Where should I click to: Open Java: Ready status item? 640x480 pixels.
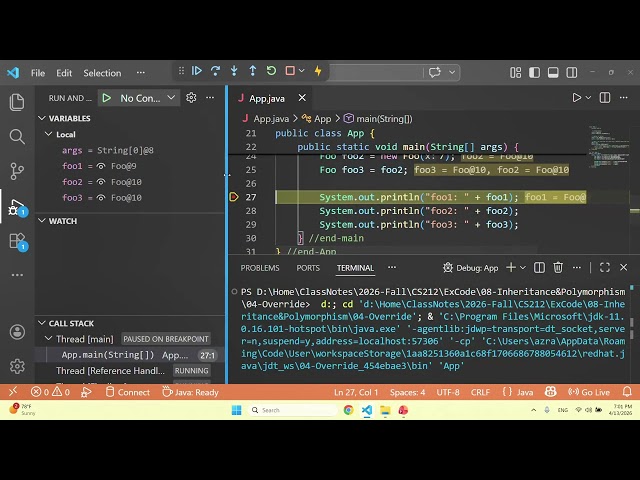[x=191, y=392]
